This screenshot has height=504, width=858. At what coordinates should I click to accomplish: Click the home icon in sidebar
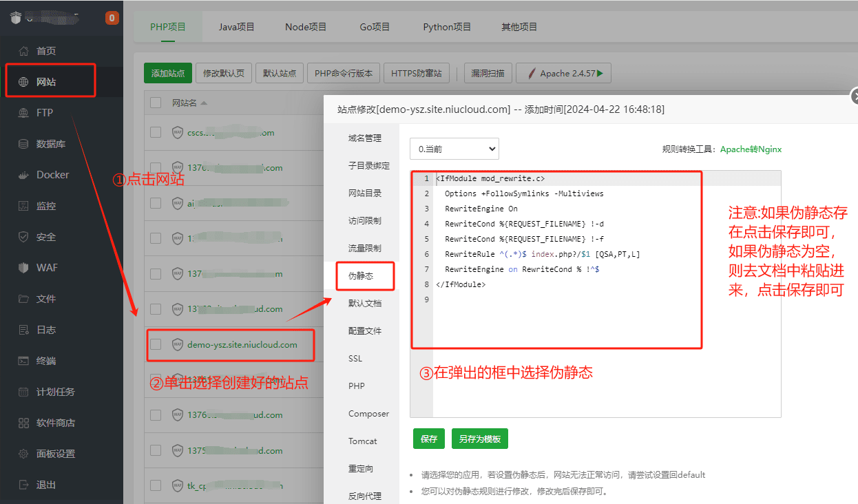[24, 51]
